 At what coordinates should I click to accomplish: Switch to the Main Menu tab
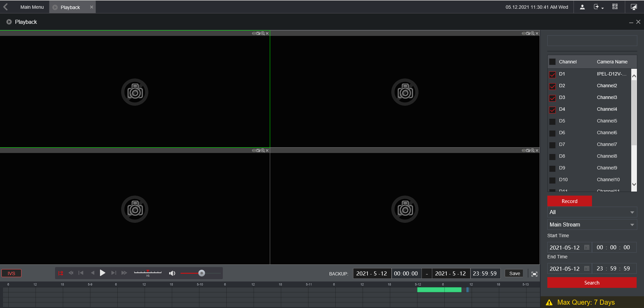(x=32, y=7)
